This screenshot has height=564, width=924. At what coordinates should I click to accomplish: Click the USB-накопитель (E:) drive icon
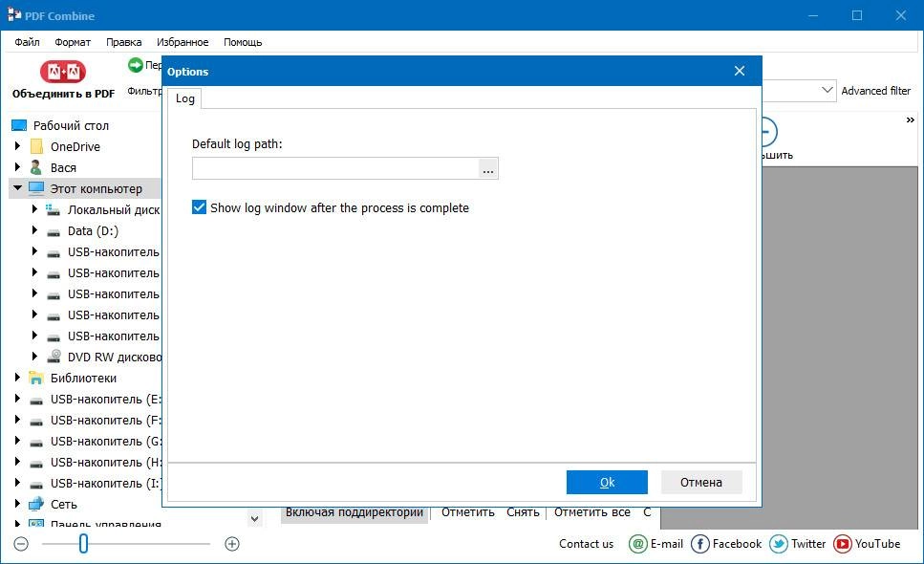coord(36,401)
